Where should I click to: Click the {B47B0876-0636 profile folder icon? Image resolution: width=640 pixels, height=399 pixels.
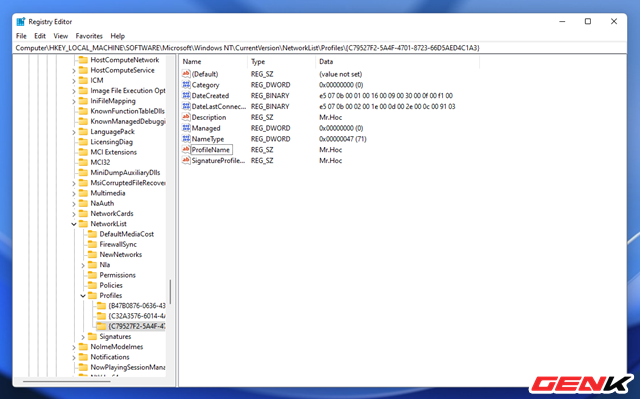(101, 306)
